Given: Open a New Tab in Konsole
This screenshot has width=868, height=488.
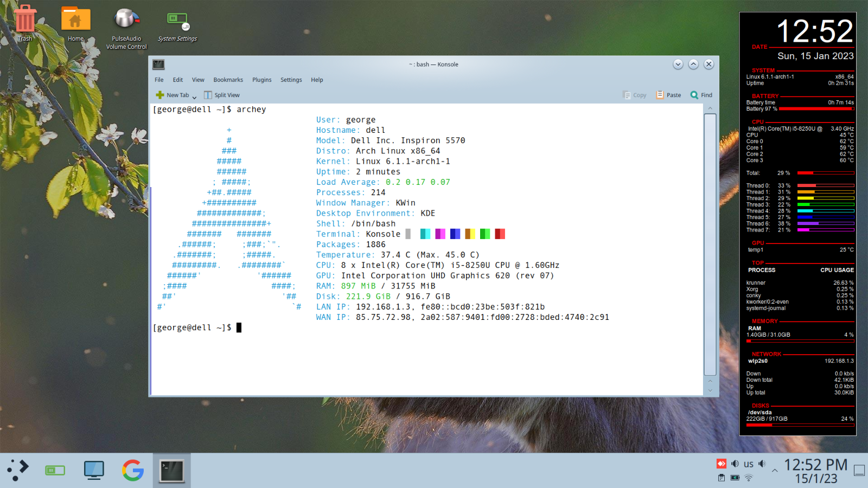Looking at the screenshot, I should (x=173, y=95).
